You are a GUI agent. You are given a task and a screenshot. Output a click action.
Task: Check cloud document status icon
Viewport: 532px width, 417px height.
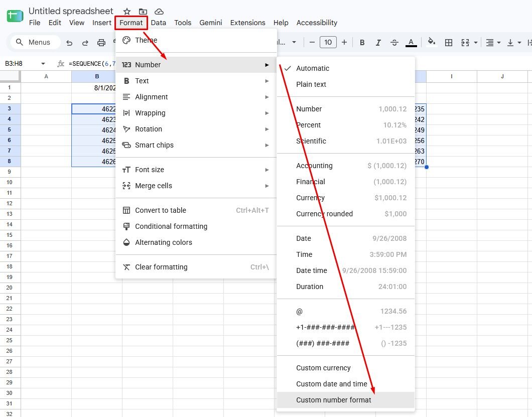(x=159, y=12)
